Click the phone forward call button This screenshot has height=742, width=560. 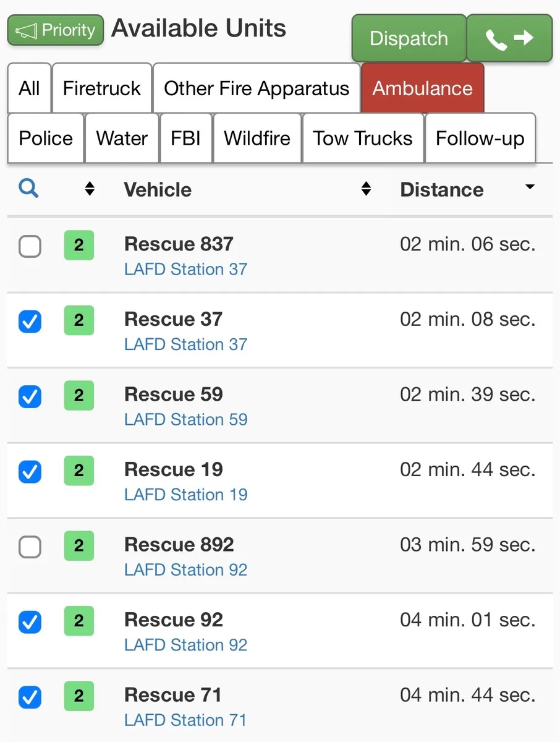pos(509,38)
